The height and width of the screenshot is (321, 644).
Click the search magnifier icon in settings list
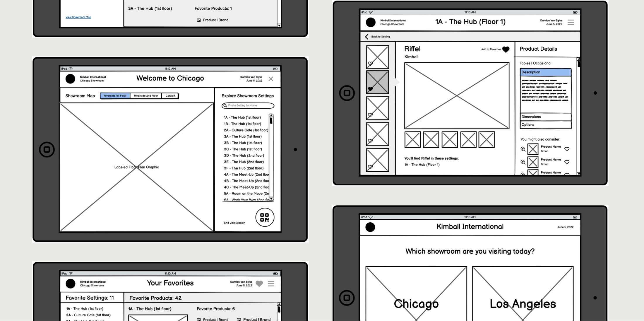click(225, 105)
